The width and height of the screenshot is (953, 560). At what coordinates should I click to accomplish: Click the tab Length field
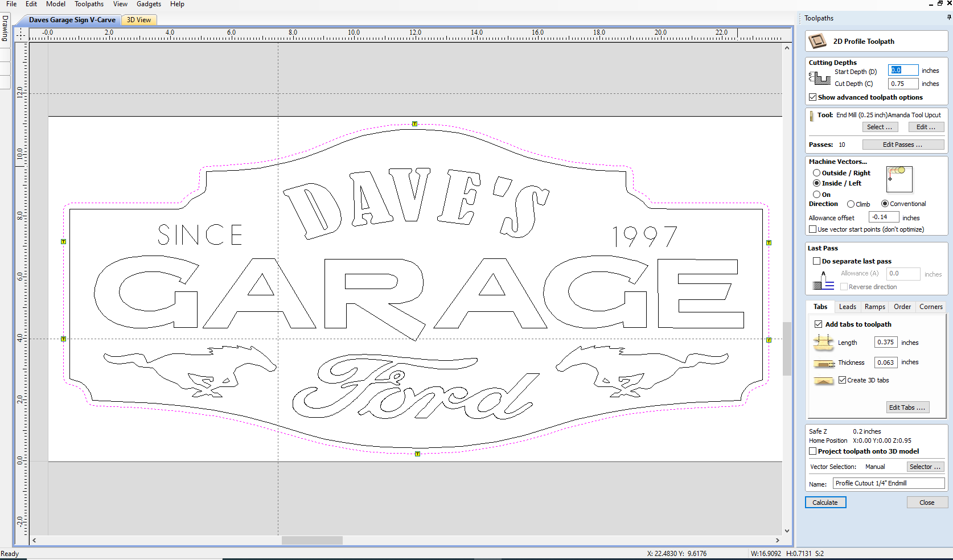pyautogui.click(x=886, y=343)
